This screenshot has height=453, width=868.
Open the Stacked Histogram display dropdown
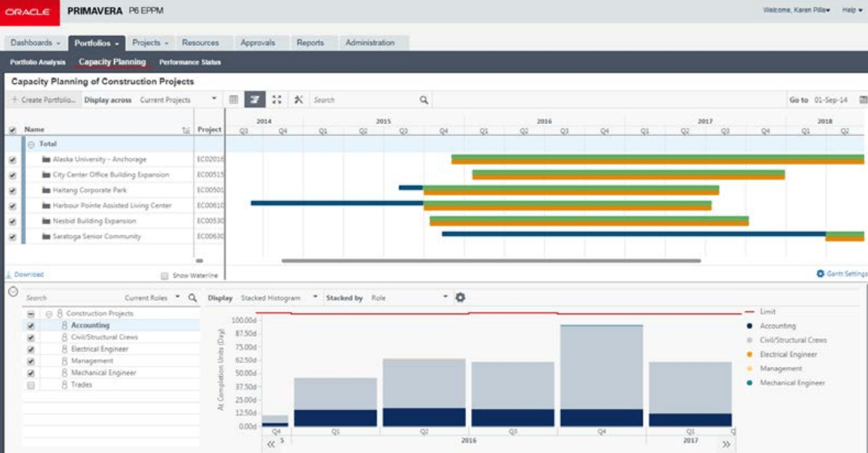pos(279,298)
